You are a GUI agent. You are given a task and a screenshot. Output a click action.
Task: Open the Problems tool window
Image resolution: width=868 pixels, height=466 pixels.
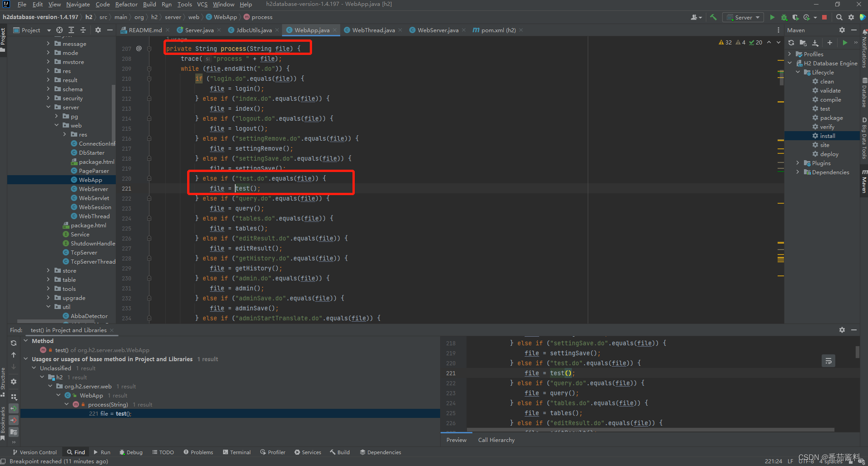point(198,452)
